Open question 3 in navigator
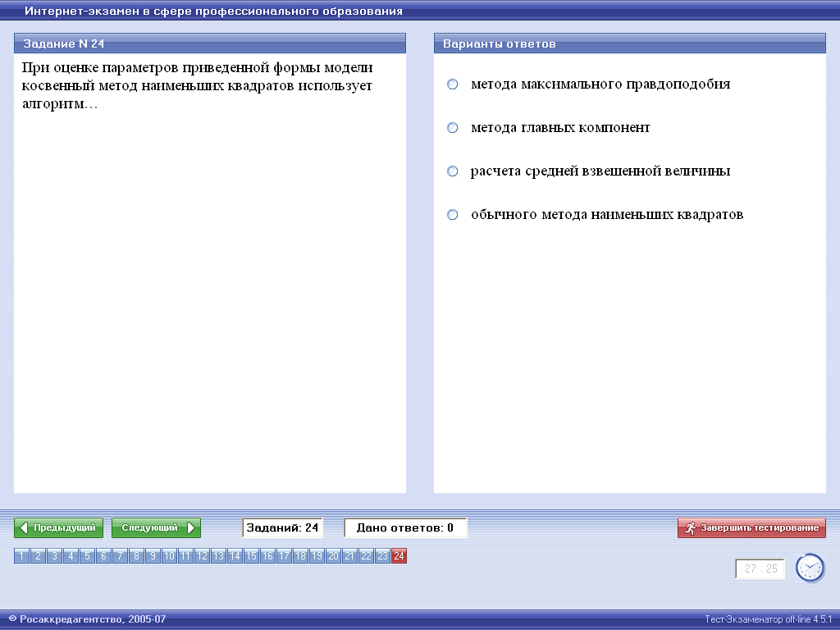 (x=54, y=556)
